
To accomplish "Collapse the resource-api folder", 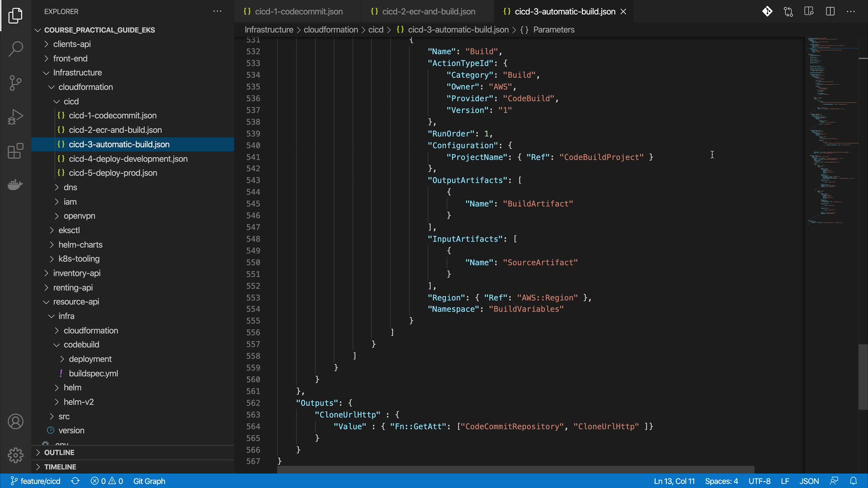I will pyautogui.click(x=75, y=301).
